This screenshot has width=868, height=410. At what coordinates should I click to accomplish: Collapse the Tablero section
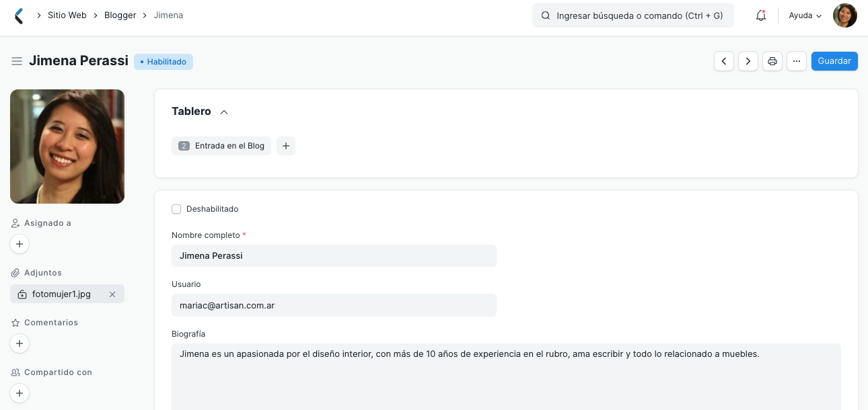(x=224, y=112)
